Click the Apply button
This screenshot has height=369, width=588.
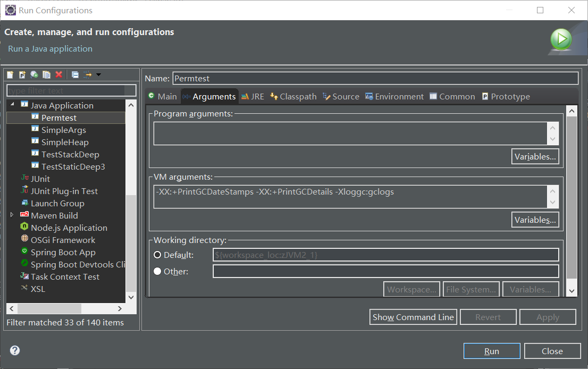point(548,317)
